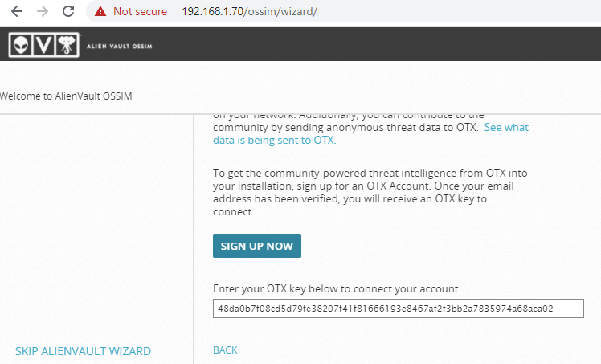
Task: Click the browser back arrow
Action: click(17, 12)
